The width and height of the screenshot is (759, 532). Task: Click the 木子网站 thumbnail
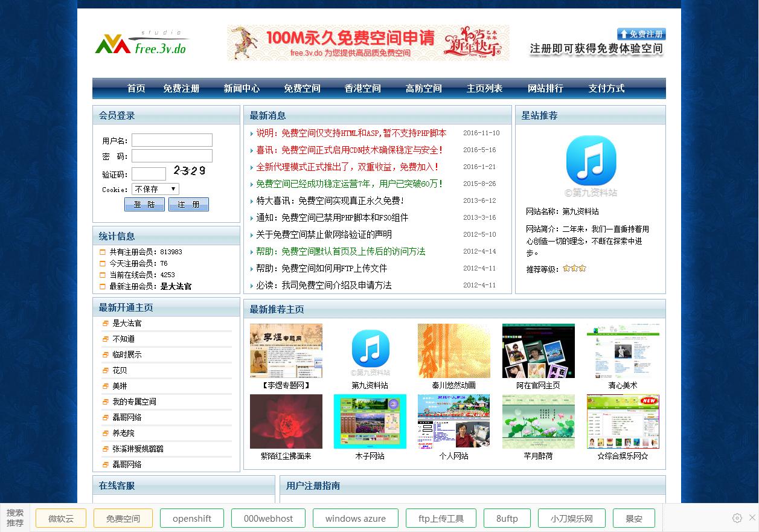point(370,421)
